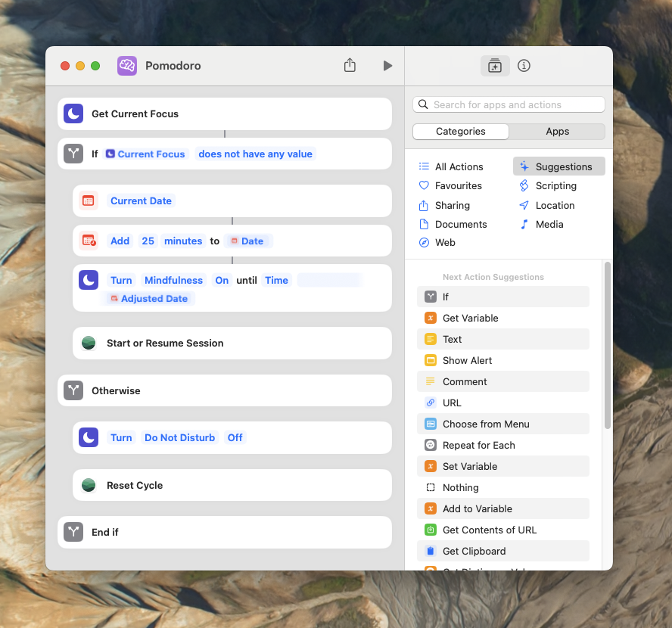This screenshot has width=672, height=628.
Task: Select the Scripting category
Action: [556, 185]
